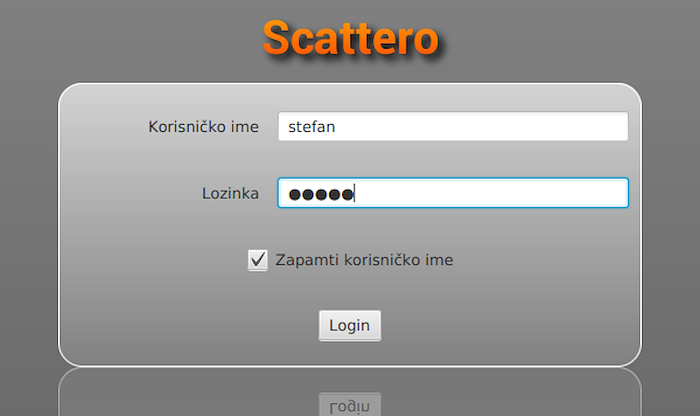700x416 pixels.
Task: Click inside the Lozinka password field
Action: point(453,193)
